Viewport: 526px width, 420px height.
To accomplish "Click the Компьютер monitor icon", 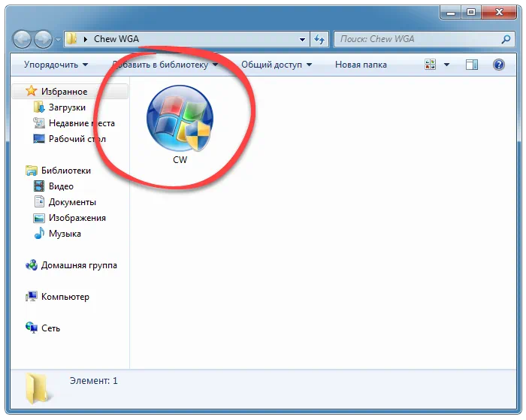I will [x=32, y=297].
